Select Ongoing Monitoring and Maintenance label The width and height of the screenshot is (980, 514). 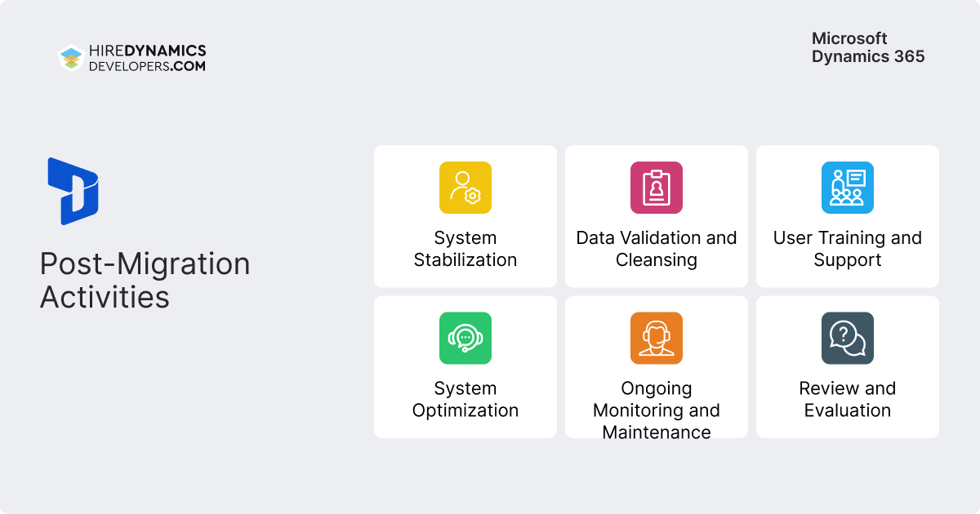(x=657, y=410)
